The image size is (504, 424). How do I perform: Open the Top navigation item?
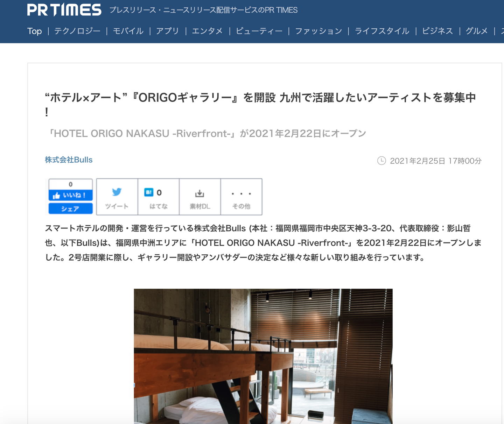point(34,31)
